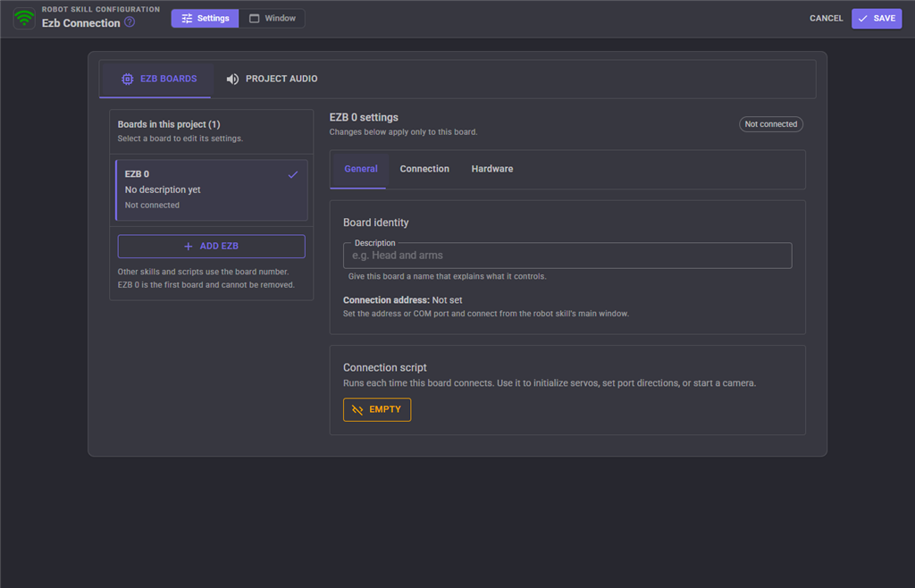Select the Connection settings tab
Image resolution: width=915 pixels, height=588 pixels.
424,169
